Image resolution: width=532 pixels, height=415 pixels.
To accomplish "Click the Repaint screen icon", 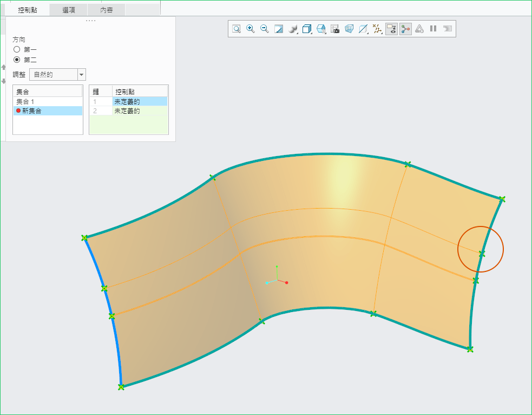I will click(279, 29).
